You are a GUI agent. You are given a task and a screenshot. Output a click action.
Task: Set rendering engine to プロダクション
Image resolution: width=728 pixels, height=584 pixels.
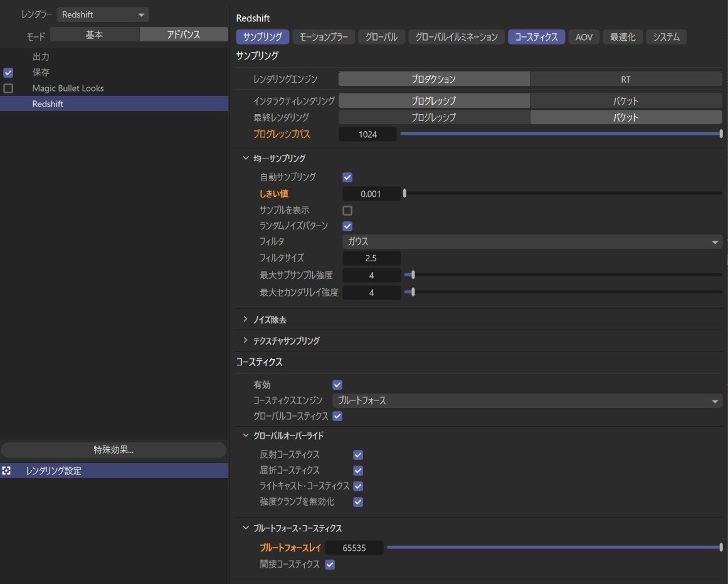[x=434, y=80]
